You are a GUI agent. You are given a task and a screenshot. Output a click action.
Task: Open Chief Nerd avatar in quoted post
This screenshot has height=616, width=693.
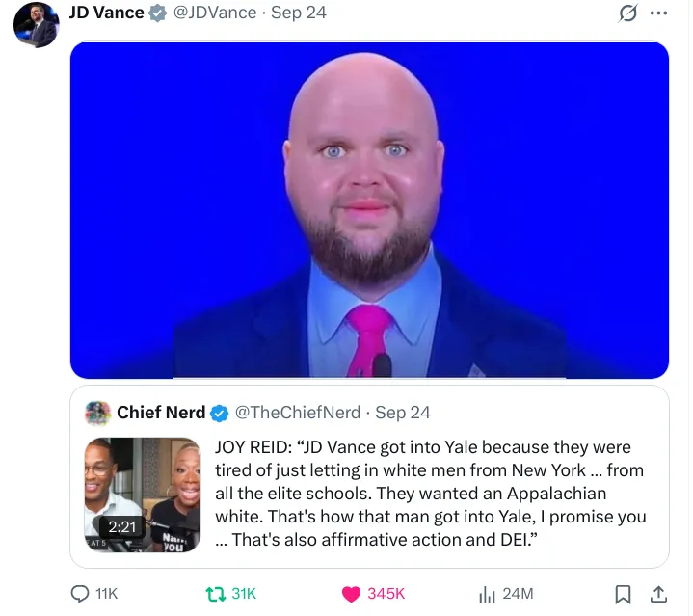point(97,414)
